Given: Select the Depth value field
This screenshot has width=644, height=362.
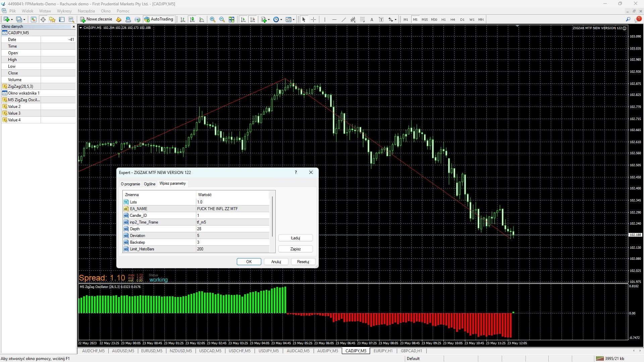Looking at the screenshot, I should pyautogui.click(x=232, y=229).
